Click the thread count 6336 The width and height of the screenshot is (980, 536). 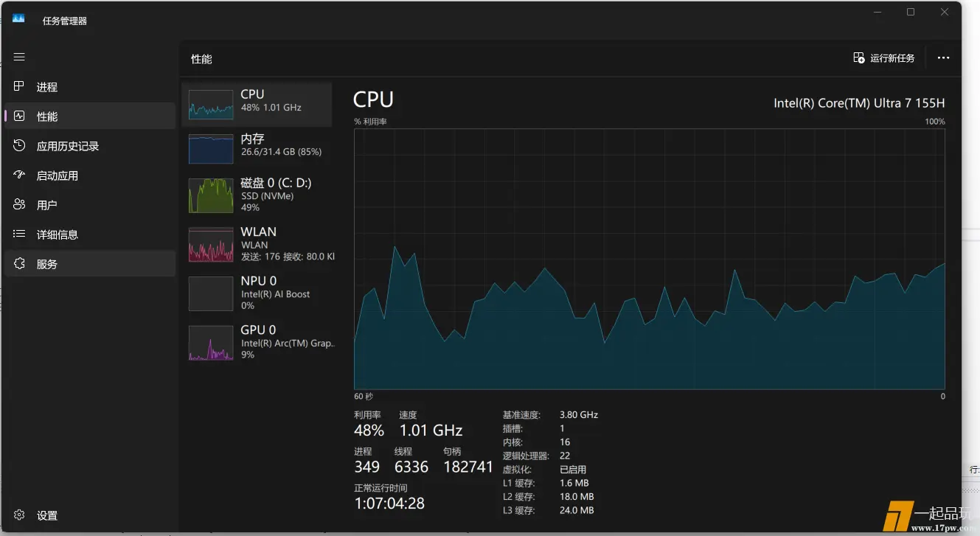click(411, 466)
